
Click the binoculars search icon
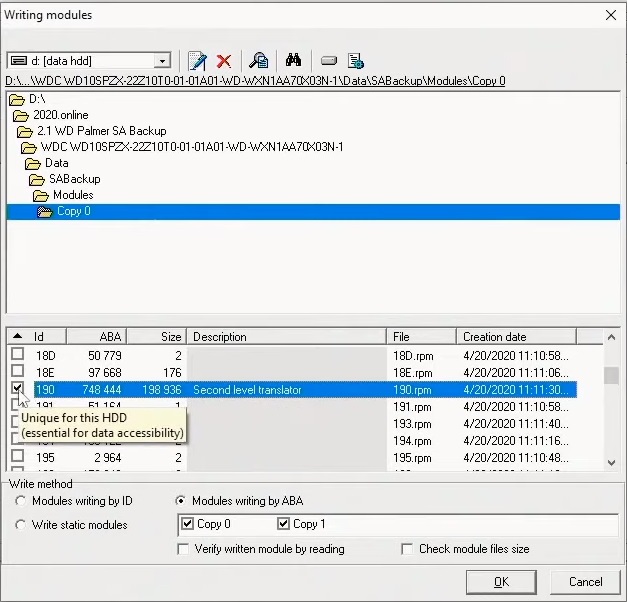[293, 60]
